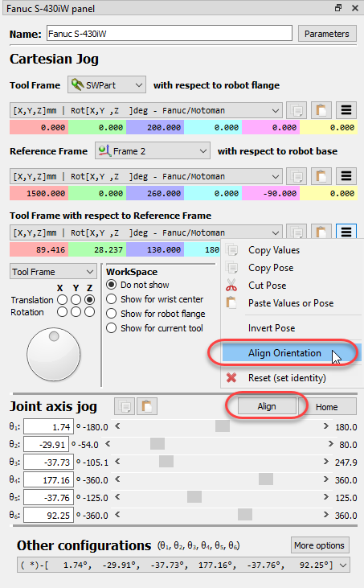The image size is (364, 588).
Task: Click the paste icon in Tool Frame row
Action: (x=321, y=111)
